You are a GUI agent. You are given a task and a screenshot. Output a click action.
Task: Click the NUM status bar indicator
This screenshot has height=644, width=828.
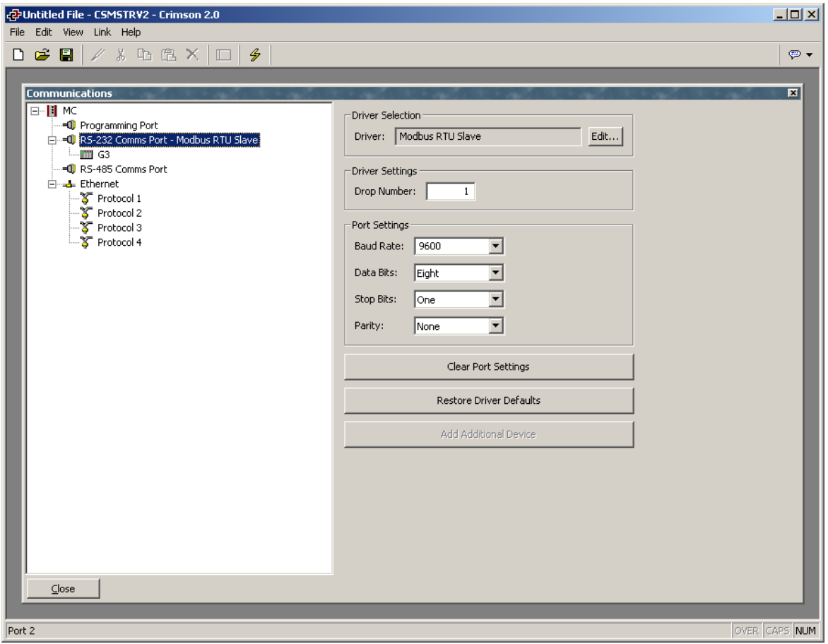tap(805, 631)
